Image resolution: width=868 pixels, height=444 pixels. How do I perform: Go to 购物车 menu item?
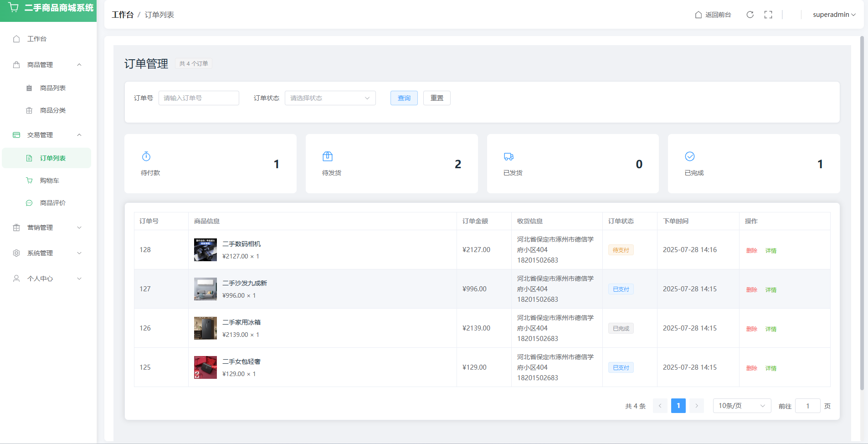pos(49,181)
